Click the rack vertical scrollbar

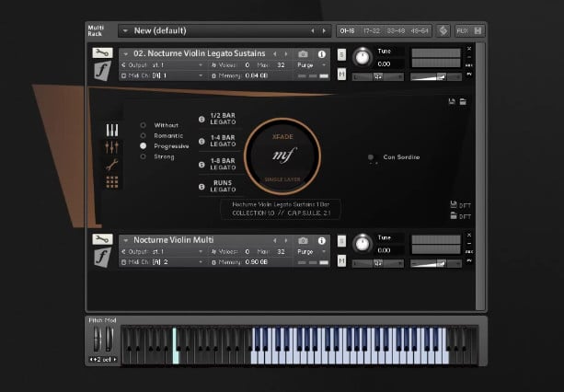pos(480,177)
